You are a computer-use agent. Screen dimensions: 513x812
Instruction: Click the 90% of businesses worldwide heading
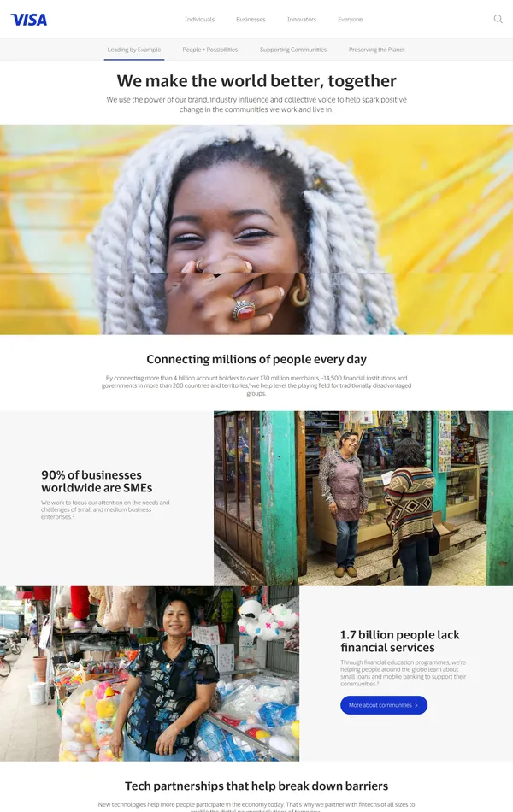97,481
